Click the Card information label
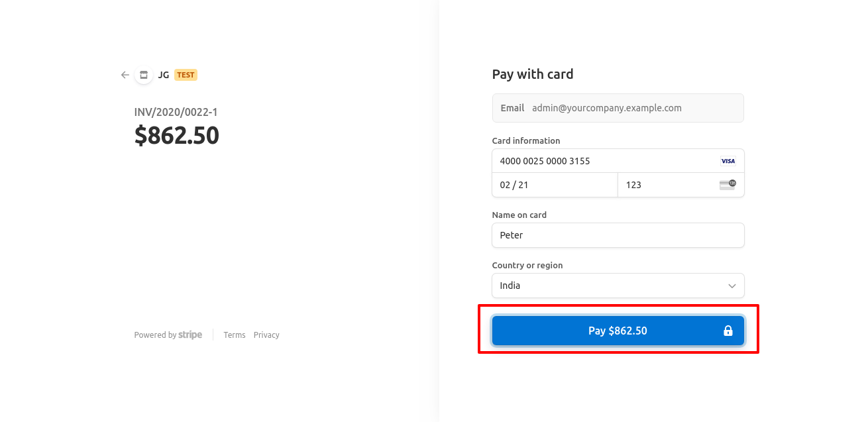Viewport: 868px width, 422px height. [525, 140]
